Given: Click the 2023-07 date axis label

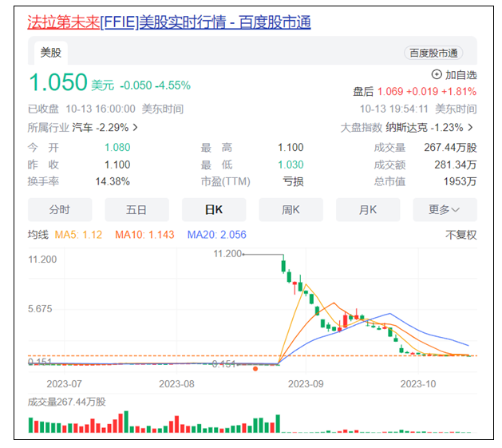Looking at the screenshot, I should pyautogui.click(x=65, y=384).
